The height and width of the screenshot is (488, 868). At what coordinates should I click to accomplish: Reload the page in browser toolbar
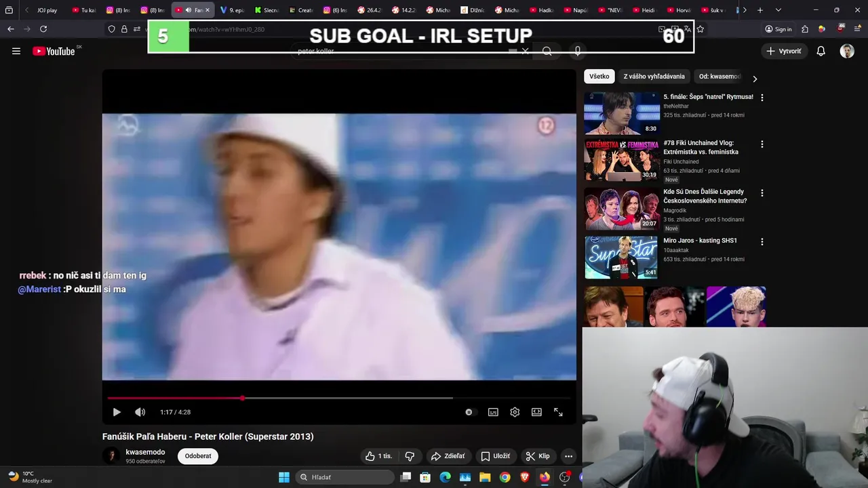pyautogui.click(x=43, y=29)
